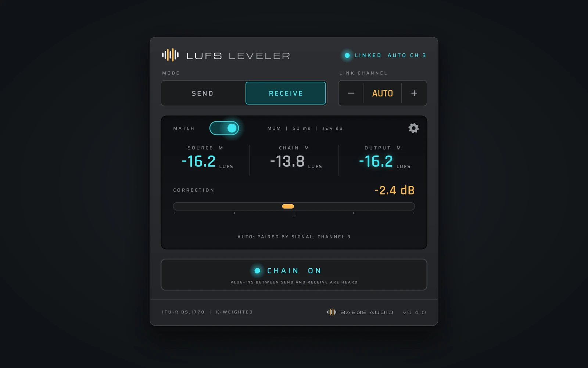Click the -2.4 dB correction value
The width and height of the screenshot is (588, 368).
(394, 190)
